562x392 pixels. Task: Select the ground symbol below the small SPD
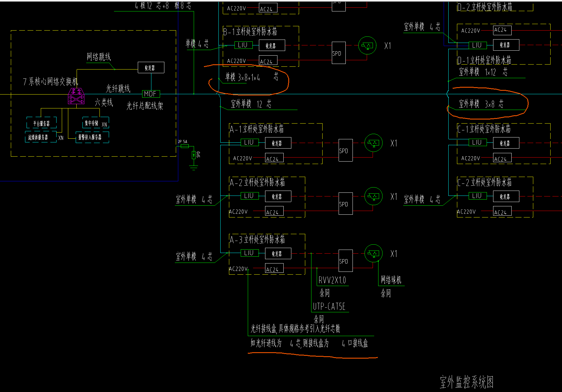pos(193,168)
